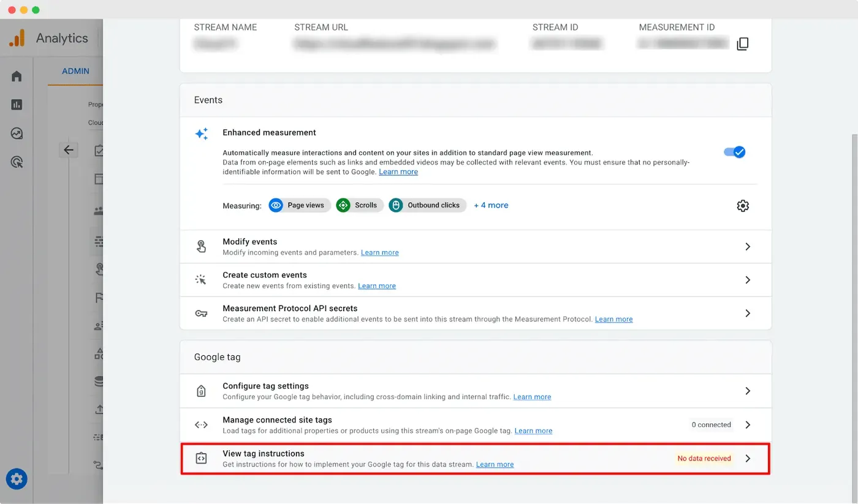Open Learn more for Create custom events
858x504 pixels.
click(x=377, y=286)
